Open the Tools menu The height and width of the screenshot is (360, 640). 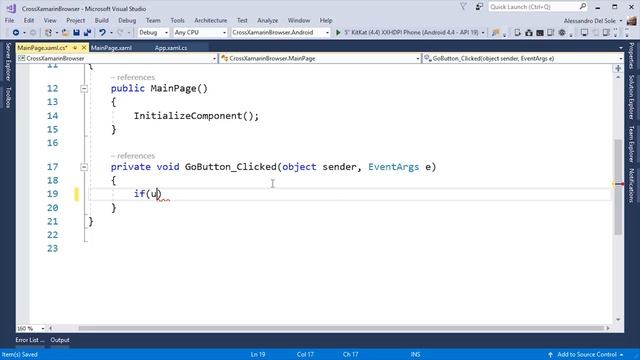coord(177,20)
